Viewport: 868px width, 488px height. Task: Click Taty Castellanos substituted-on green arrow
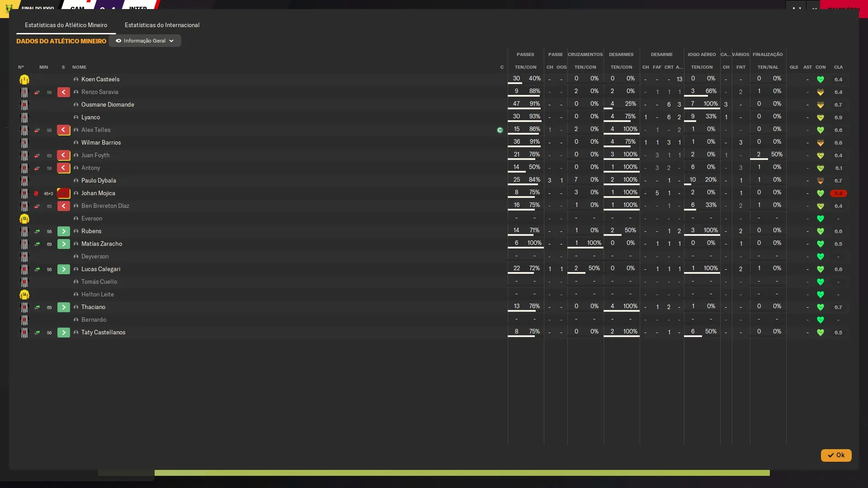(37, 333)
